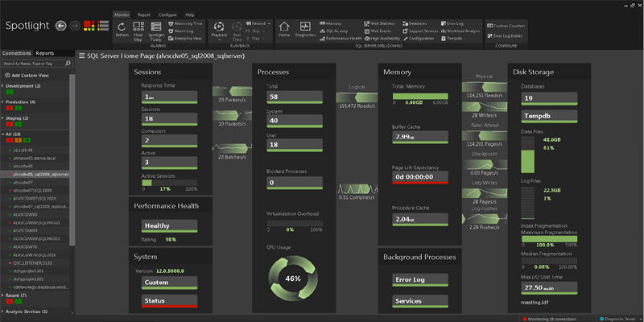Click Add Custom View
Image resolution: width=644 pixels, height=322 pixels.
(27, 76)
